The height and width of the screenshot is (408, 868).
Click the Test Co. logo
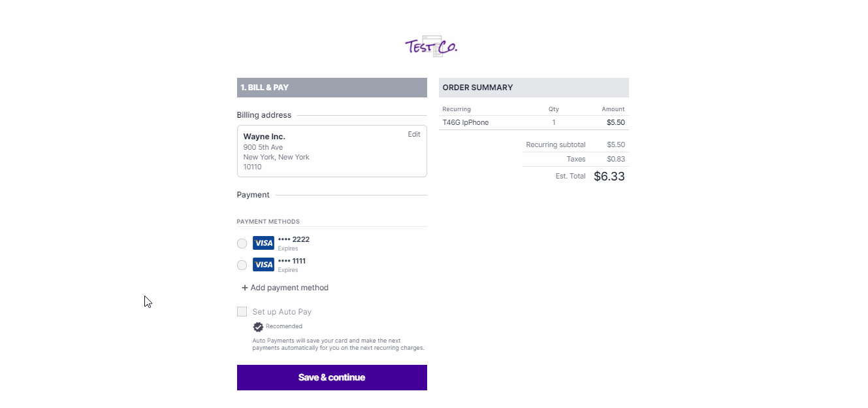(431, 46)
